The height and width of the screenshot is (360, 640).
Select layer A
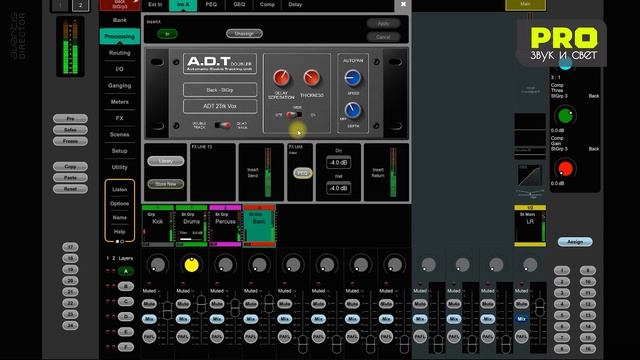126,271
